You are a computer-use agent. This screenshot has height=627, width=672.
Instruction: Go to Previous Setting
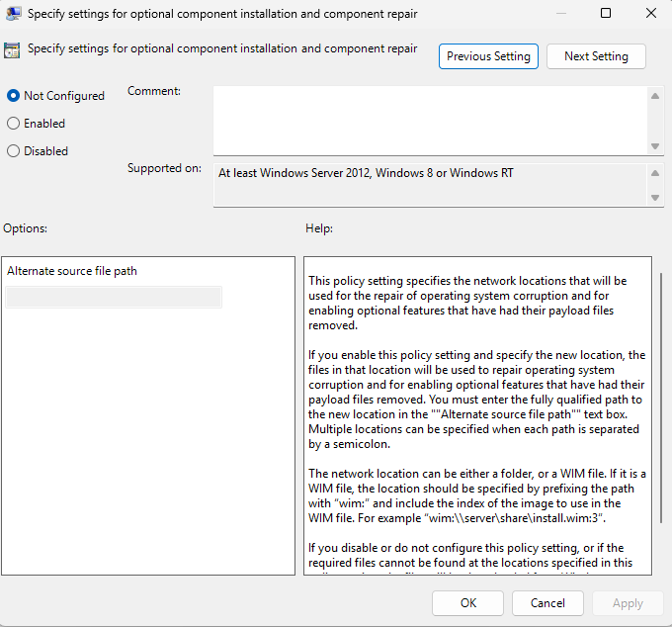click(x=488, y=56)
